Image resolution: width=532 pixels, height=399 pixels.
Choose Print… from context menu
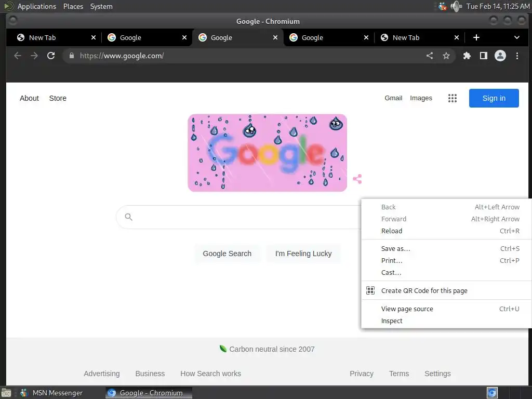pyautogui.click(x=446, y=261)
